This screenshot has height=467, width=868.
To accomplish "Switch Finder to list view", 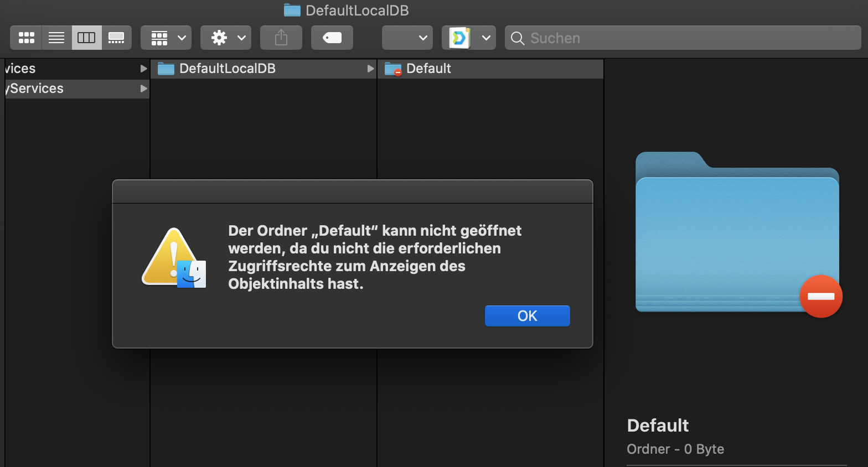I will (x=56, y=38).
